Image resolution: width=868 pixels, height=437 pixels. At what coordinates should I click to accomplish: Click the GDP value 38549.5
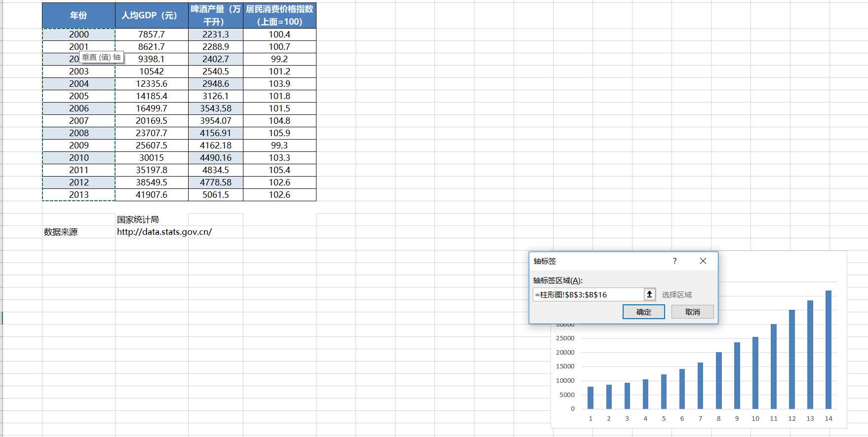152,182
